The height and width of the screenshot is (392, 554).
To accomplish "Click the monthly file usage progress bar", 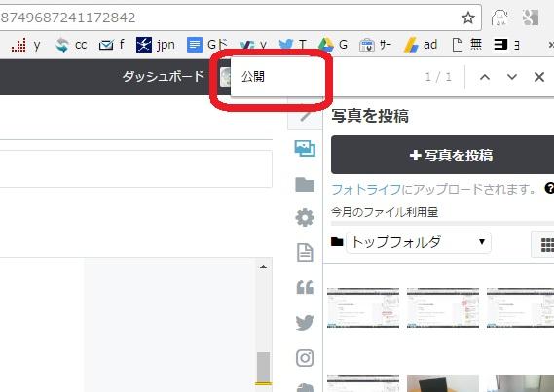I will coord(442,223).
